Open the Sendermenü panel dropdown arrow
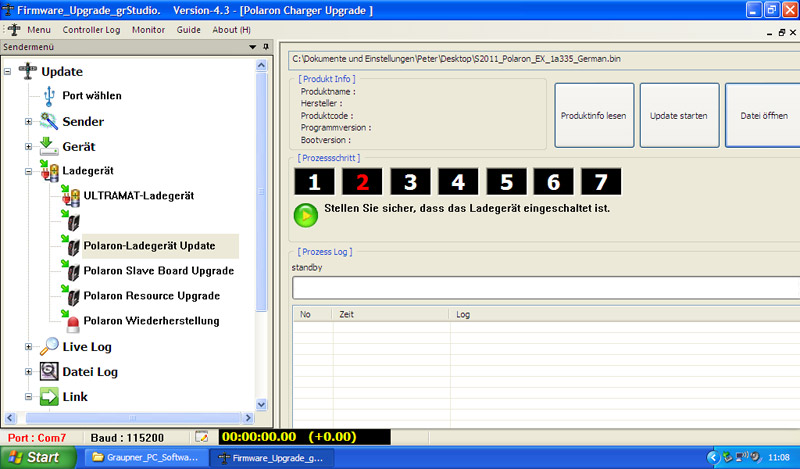800x469 pixels. [252, 47]
